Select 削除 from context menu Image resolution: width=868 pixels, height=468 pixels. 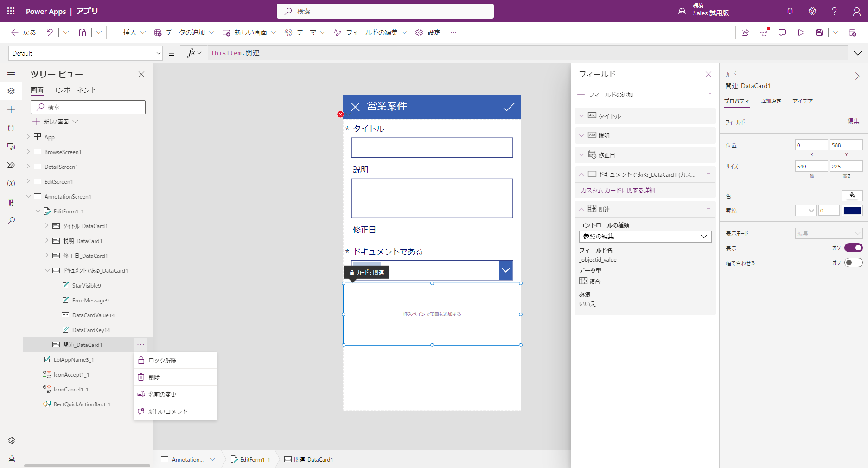pyautogui.click(x=175, y=377)
